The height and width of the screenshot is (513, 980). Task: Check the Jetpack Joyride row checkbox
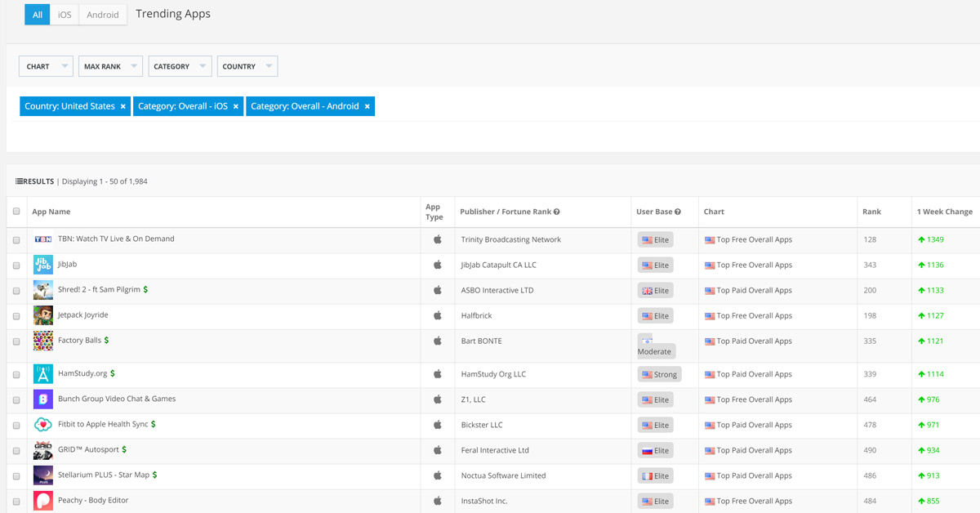click(16, 316)
